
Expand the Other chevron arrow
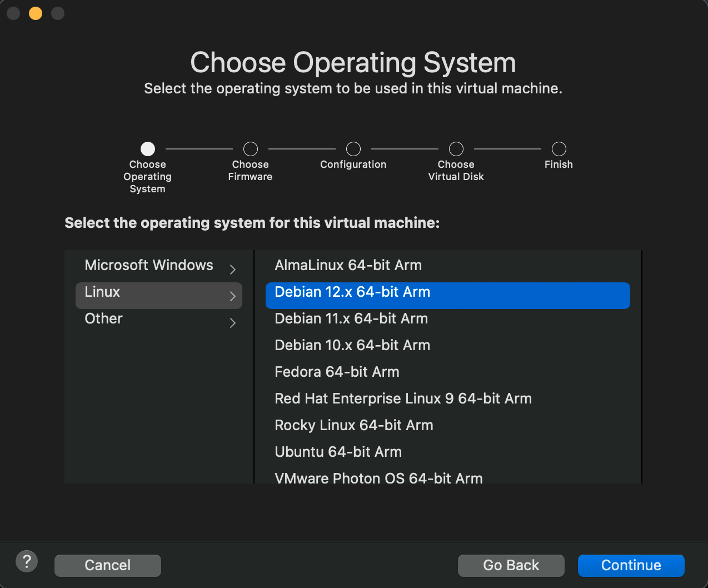(x=233, y=323)
